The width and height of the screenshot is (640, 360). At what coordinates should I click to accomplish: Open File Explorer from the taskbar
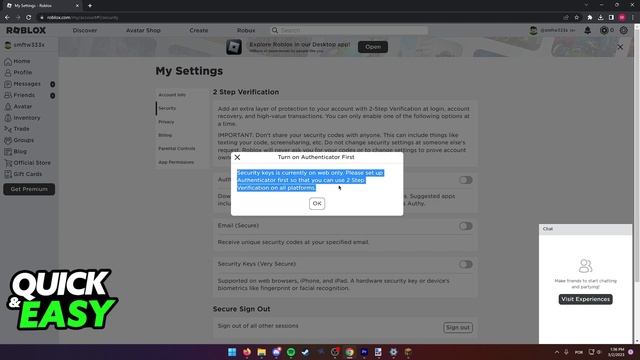262,352
